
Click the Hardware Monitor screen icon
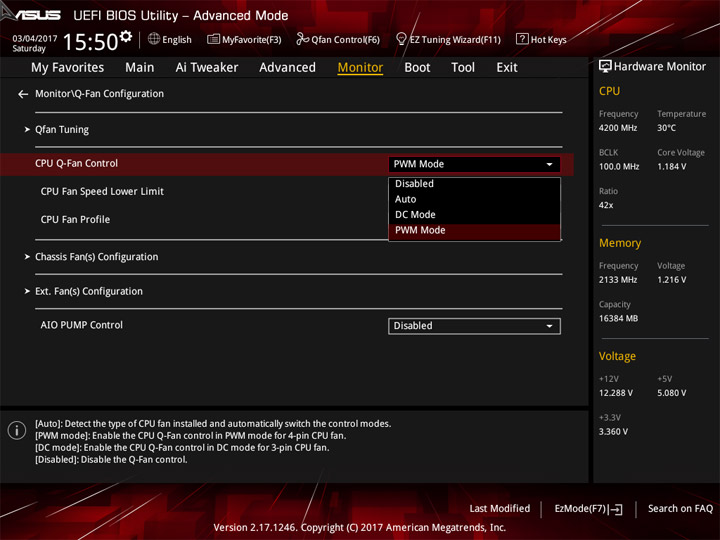point(605,67)
